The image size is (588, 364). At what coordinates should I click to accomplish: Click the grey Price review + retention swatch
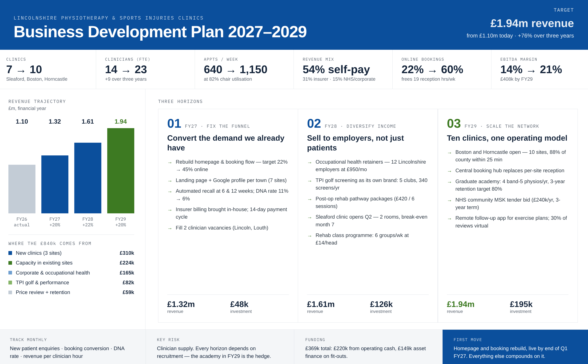coord(10,292)
